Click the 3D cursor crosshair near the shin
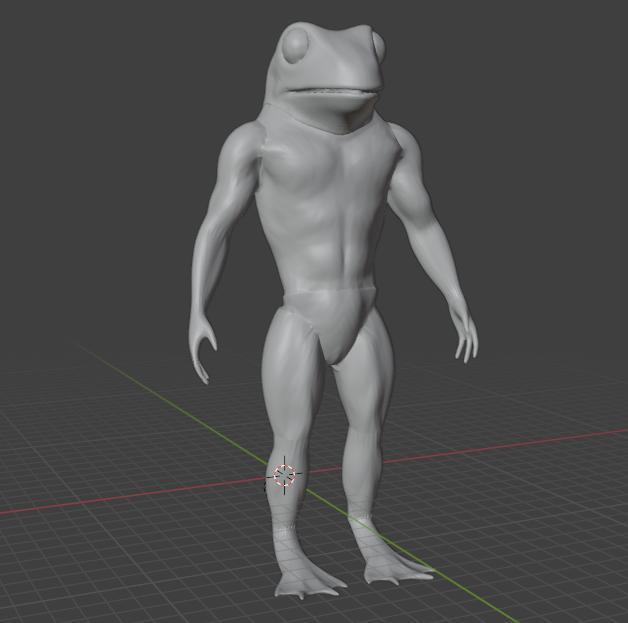The width and height of the screenshot is (628, 623). click(x=284, y=475)
